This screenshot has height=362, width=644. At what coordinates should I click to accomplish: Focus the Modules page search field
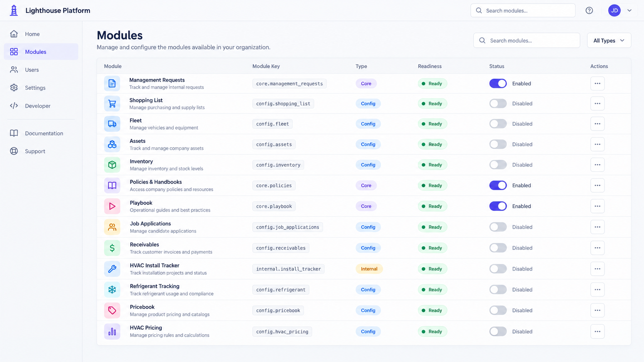pos(527,40)
